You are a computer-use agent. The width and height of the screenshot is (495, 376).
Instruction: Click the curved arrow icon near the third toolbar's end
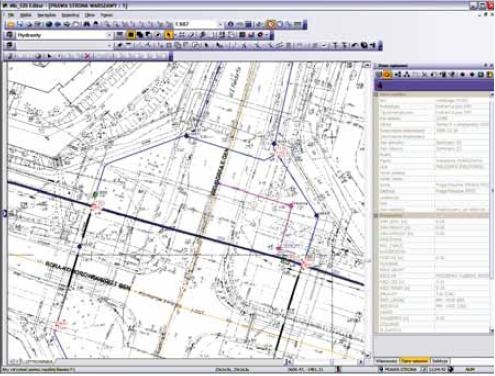tap(355, 45)
